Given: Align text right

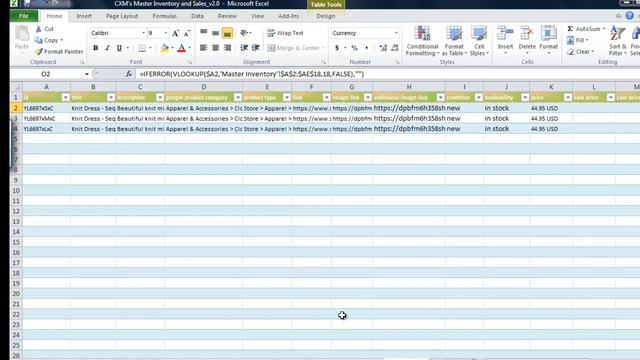Looking at the screenshot, I should coord(227,48).
